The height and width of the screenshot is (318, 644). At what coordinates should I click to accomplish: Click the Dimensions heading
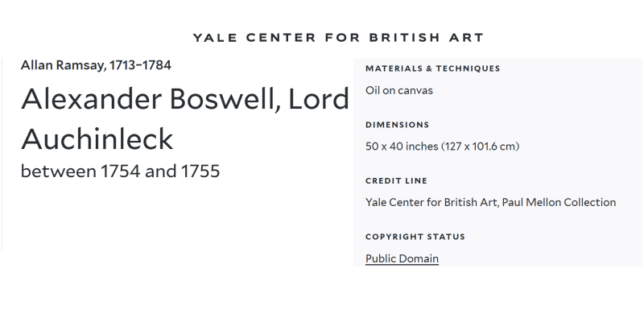pos(397,125)
